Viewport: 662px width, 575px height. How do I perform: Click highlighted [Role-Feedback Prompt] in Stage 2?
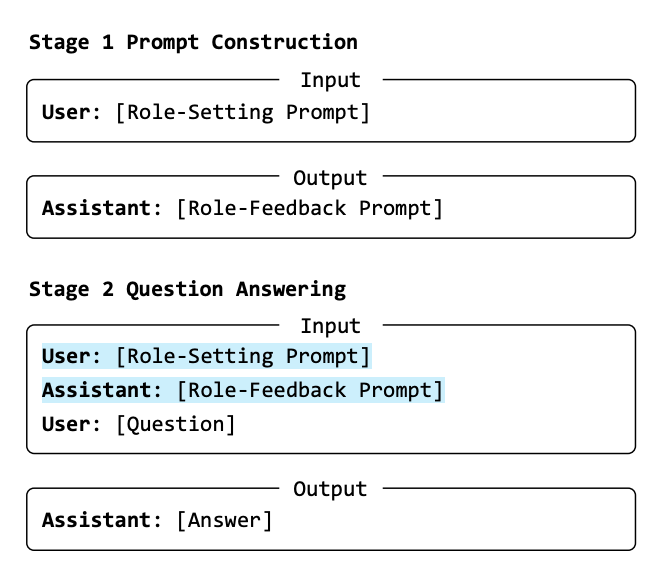309,390
